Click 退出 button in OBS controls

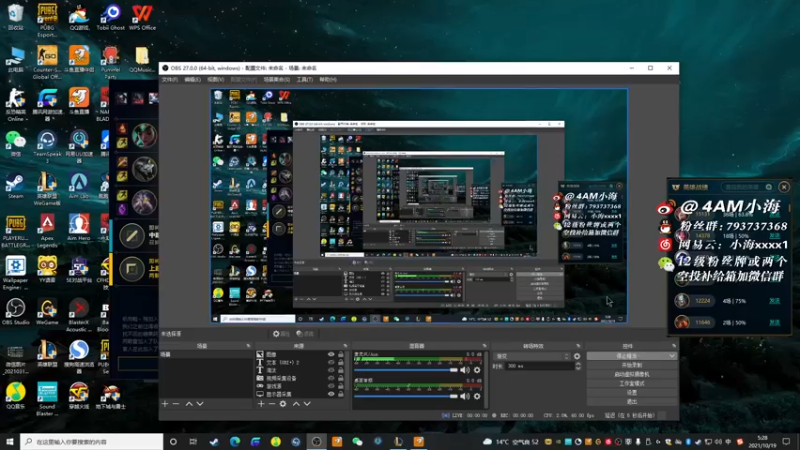632,402
